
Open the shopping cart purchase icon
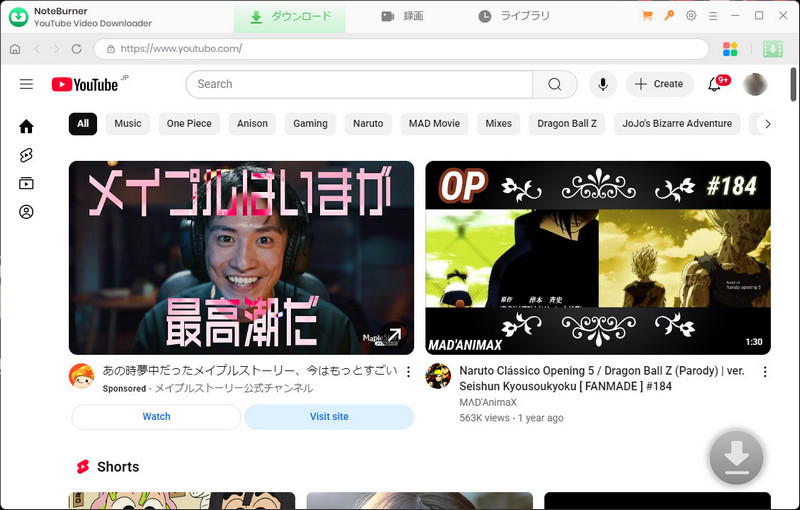pyautogui.click(x=647, y=16)
